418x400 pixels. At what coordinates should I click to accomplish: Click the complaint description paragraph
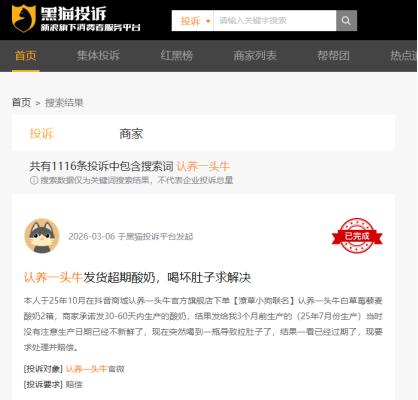click(203, 324)
